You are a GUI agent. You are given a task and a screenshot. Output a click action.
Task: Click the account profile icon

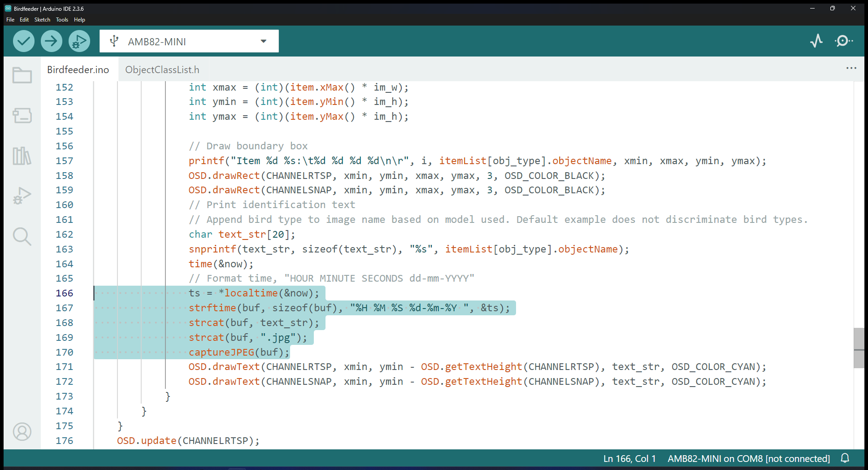click(x=22, y=431)
